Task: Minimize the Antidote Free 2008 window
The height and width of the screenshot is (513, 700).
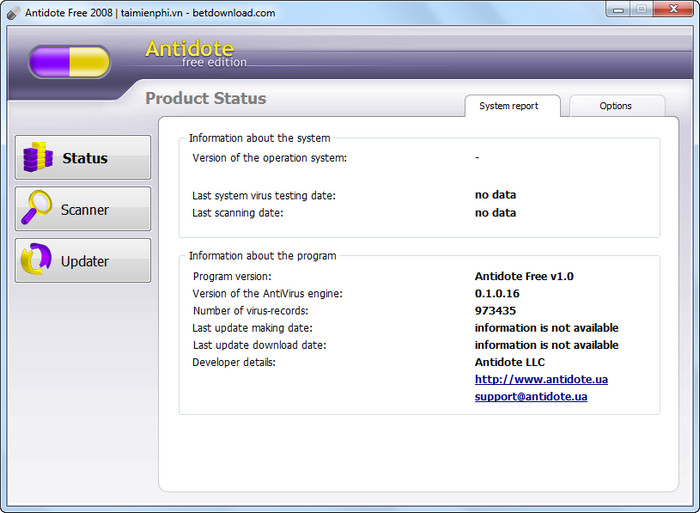Action: pos(616,10)
